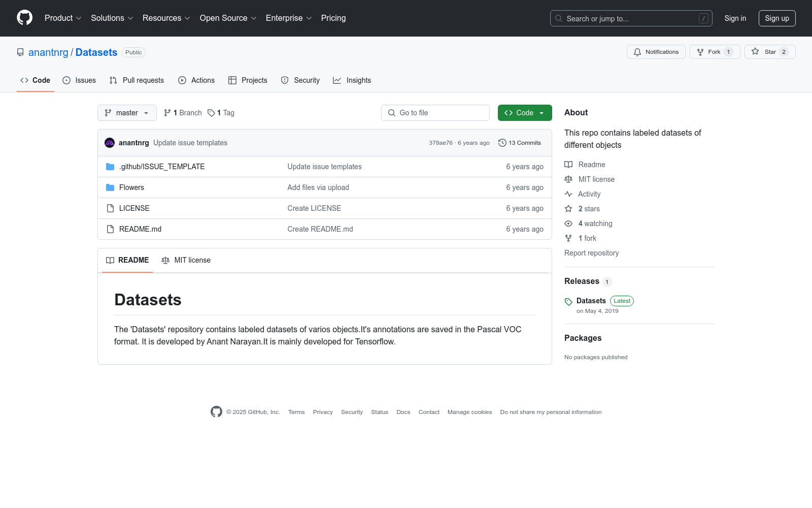Open the master branch selector

[127, 113]
